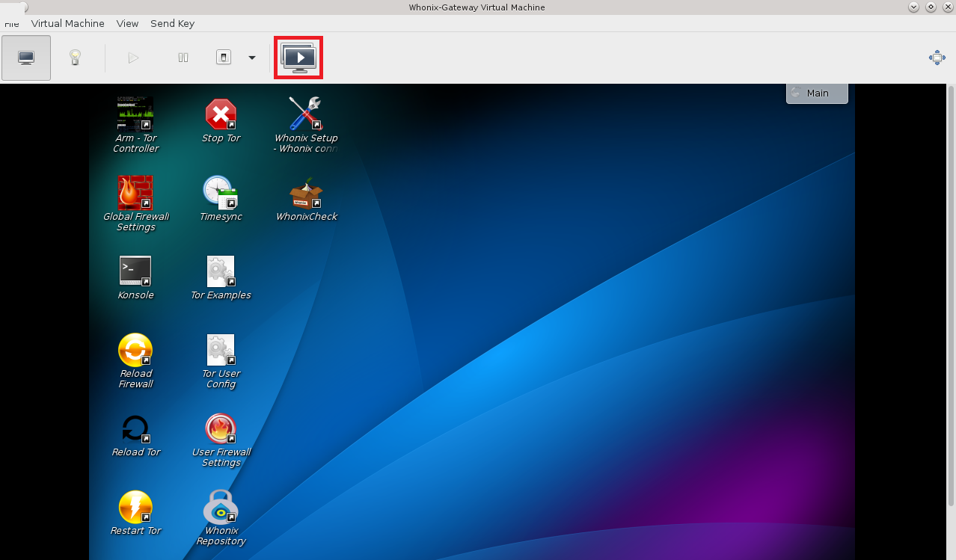Select the Tor Examples file icon

(221, 271)
